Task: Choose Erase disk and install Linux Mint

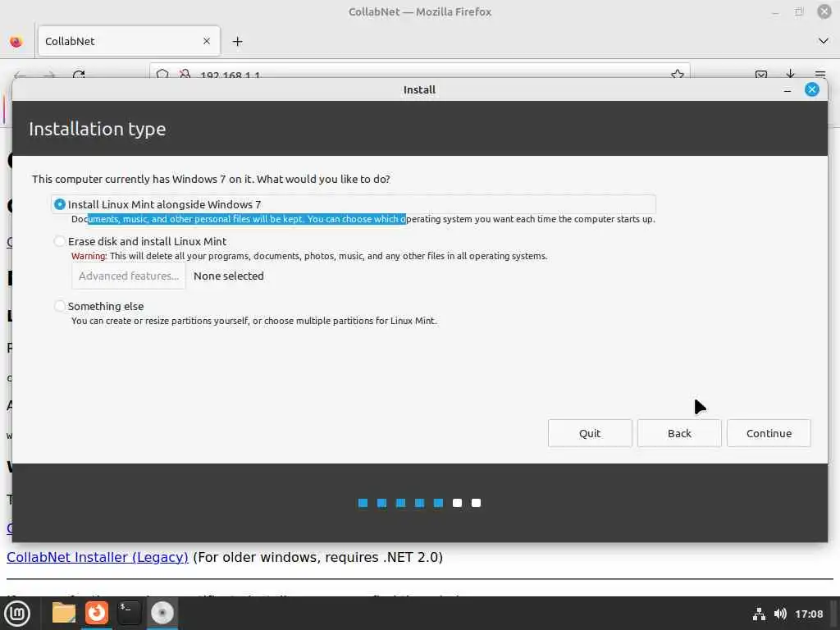Action: tap(140, 242)
